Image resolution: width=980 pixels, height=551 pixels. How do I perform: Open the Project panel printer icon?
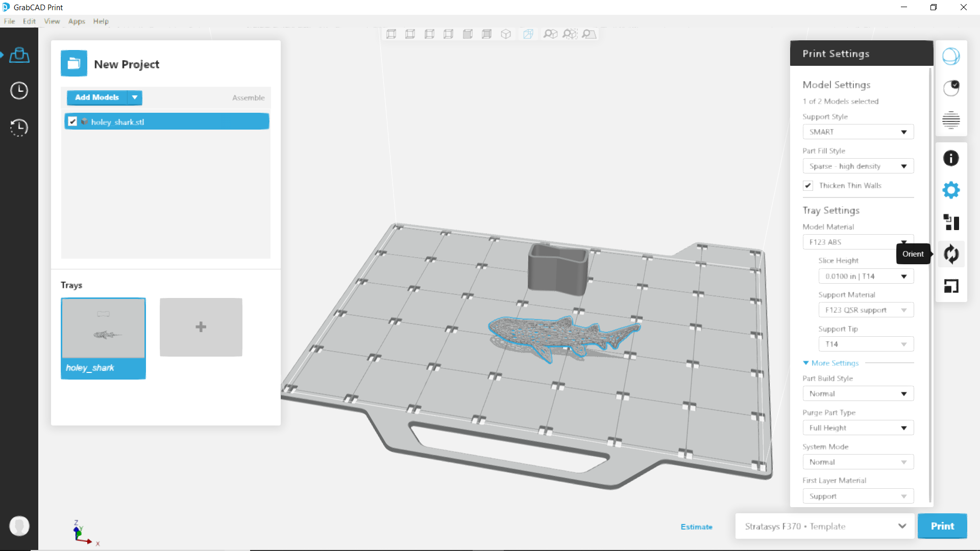coord(19,55)
